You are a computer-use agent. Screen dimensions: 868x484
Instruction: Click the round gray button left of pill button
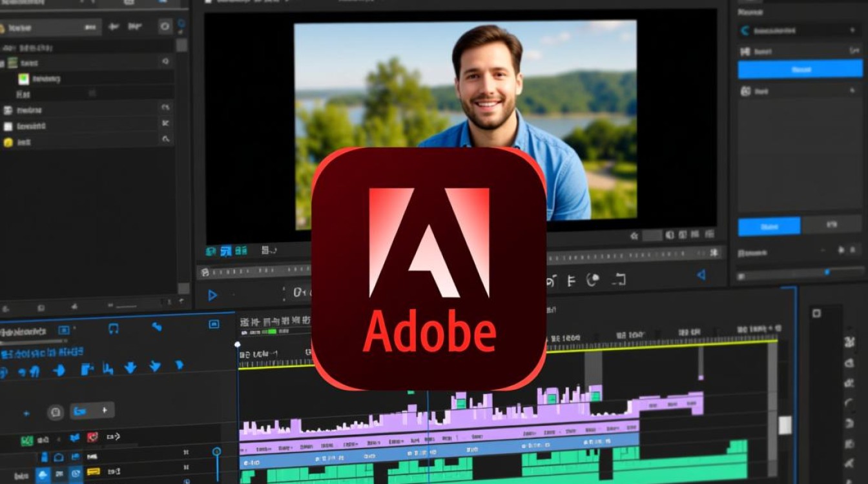coord(56,412)
